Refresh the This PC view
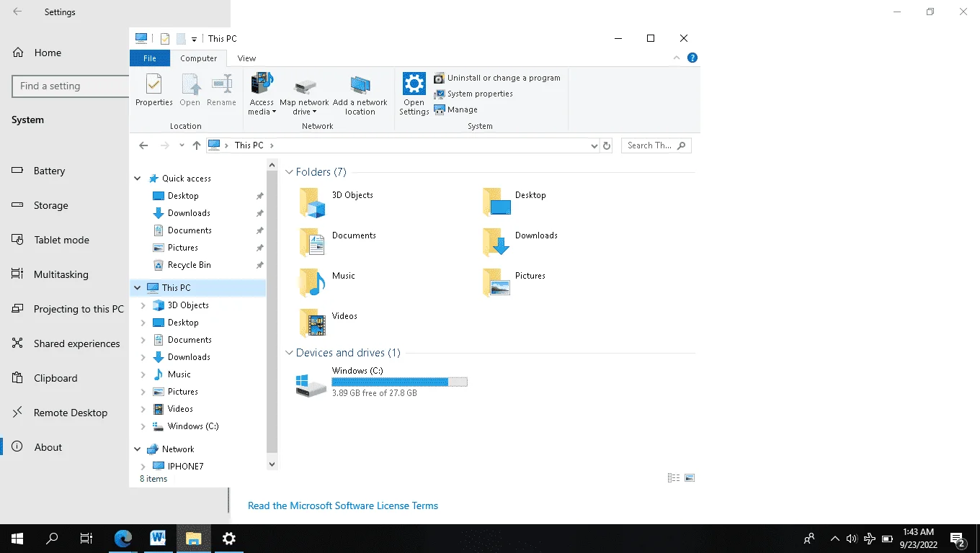 click(x=607, y=145)
